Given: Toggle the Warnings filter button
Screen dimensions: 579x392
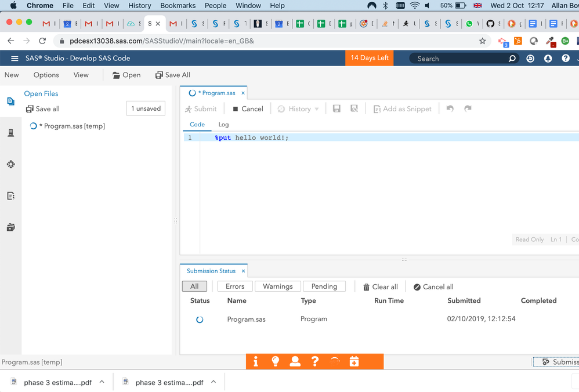Looking at the screenshot, I should click(x=277, y=286).
